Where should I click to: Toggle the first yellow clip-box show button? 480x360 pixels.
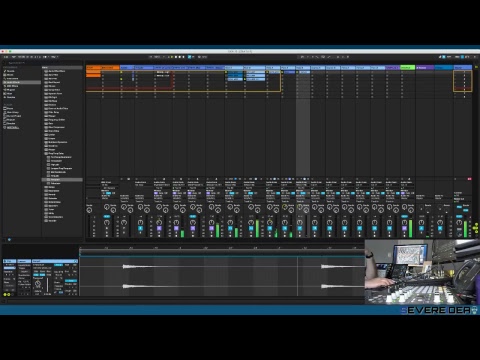tap(5, 294)
